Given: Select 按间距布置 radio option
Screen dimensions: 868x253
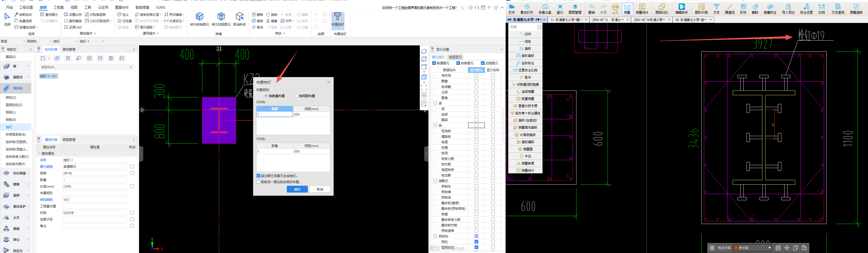Looking at the screenshot, I should point(296,96).
